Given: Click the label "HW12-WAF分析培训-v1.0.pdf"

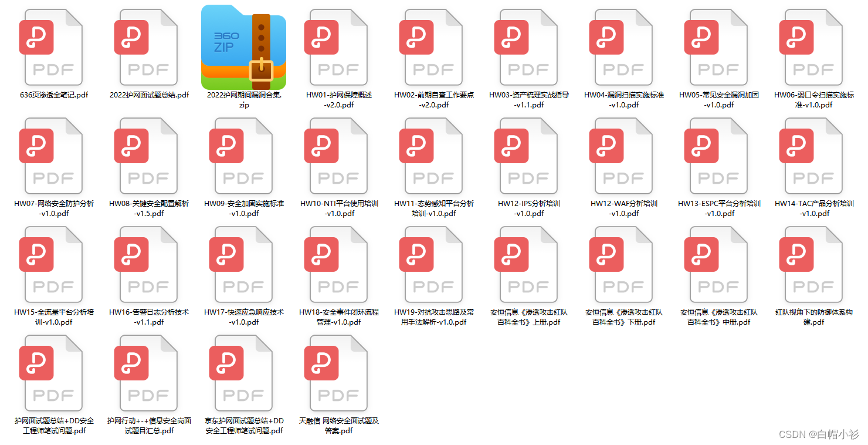Looking at the screenshot, I should pos(624,208).
